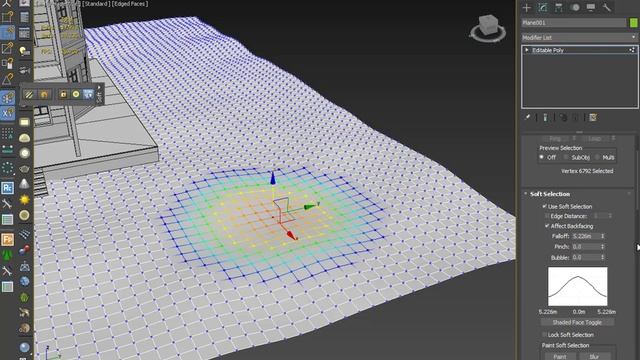
Task: Click the highlighted X snap icon
Action: pos(7,113)
